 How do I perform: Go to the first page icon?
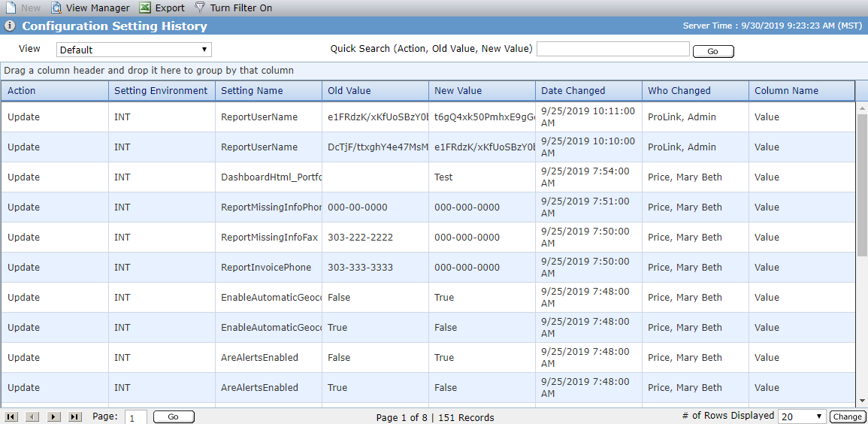tap(11, 416)
